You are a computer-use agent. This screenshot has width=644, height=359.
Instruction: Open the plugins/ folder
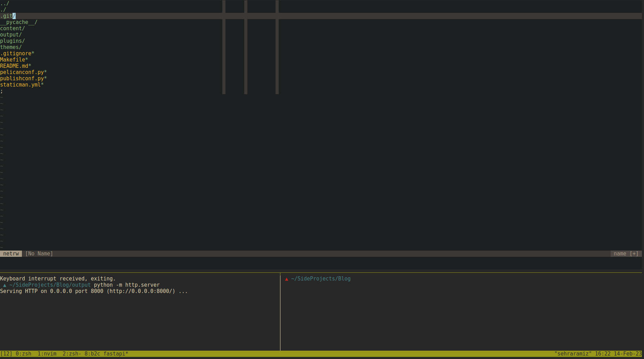(x=12, y=41)
